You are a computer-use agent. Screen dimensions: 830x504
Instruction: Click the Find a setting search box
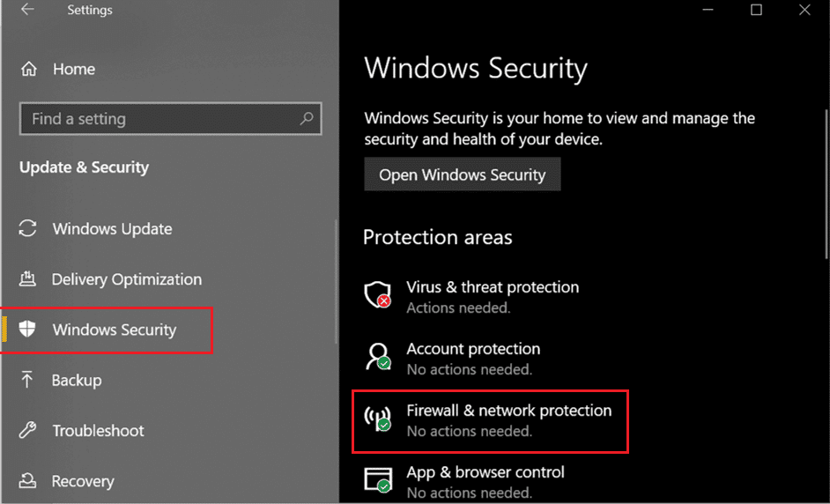(170, 118)
